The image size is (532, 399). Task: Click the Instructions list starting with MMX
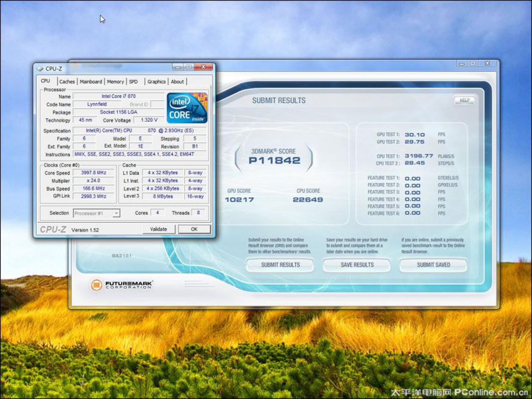[139, 154]
